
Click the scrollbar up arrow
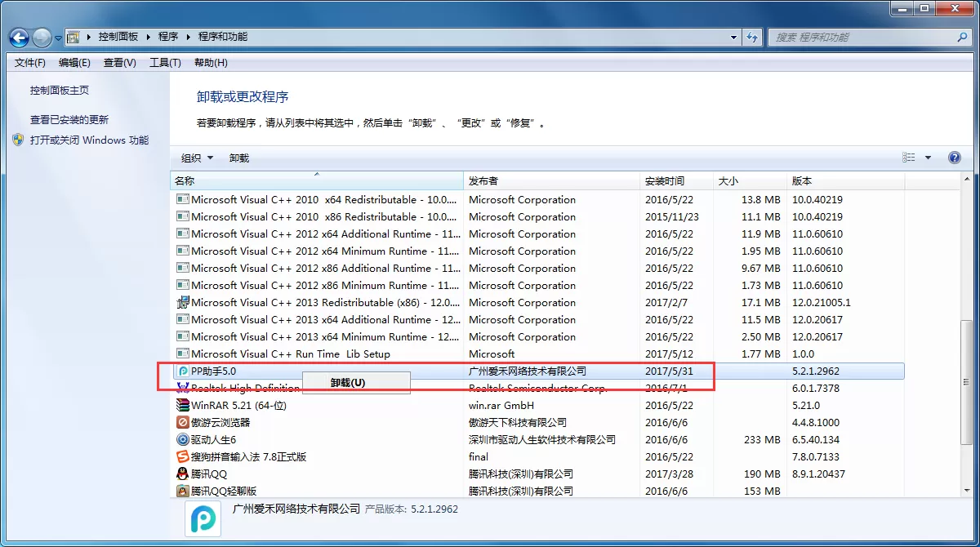(x=967, y=180)
